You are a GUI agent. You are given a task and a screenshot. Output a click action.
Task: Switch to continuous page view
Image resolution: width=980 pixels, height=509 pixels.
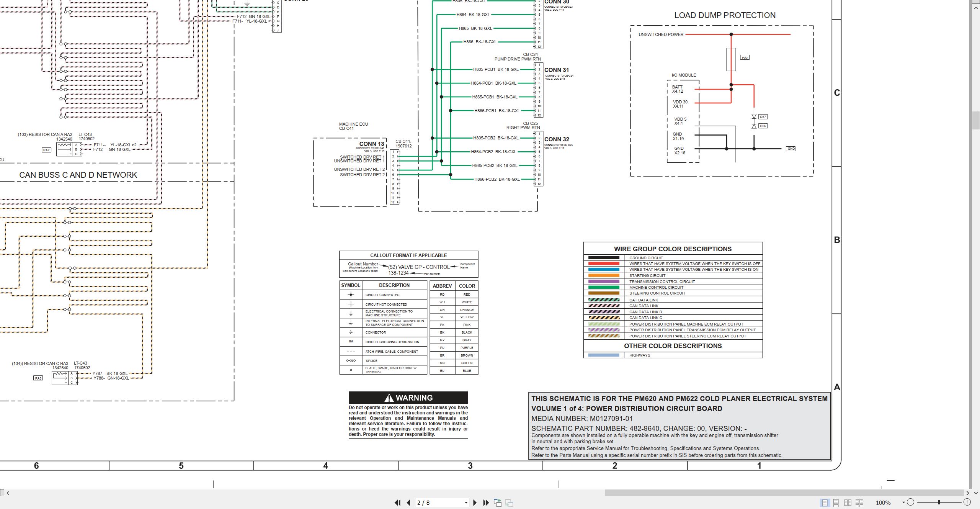836,502
